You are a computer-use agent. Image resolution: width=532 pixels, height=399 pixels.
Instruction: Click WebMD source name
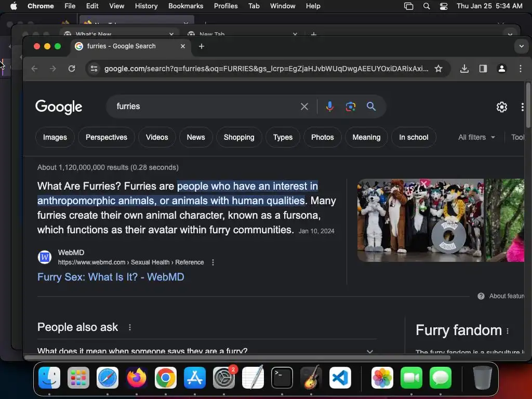tap(71, 252)
